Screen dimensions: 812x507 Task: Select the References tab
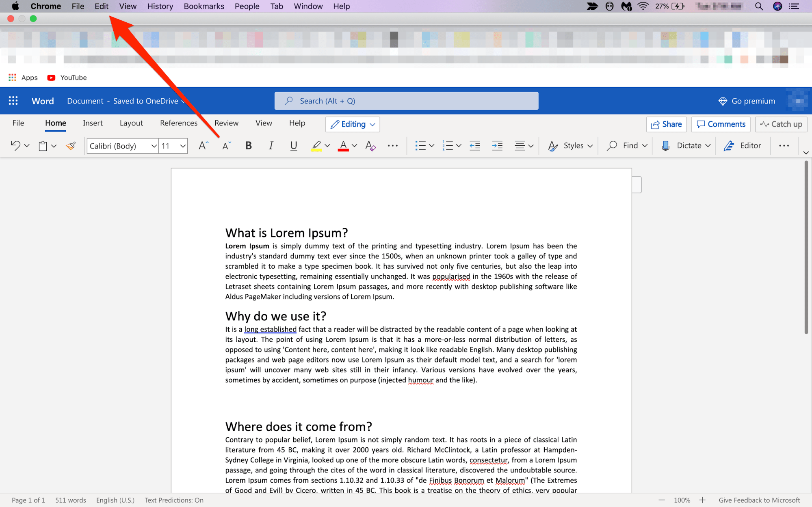point(178,123)
